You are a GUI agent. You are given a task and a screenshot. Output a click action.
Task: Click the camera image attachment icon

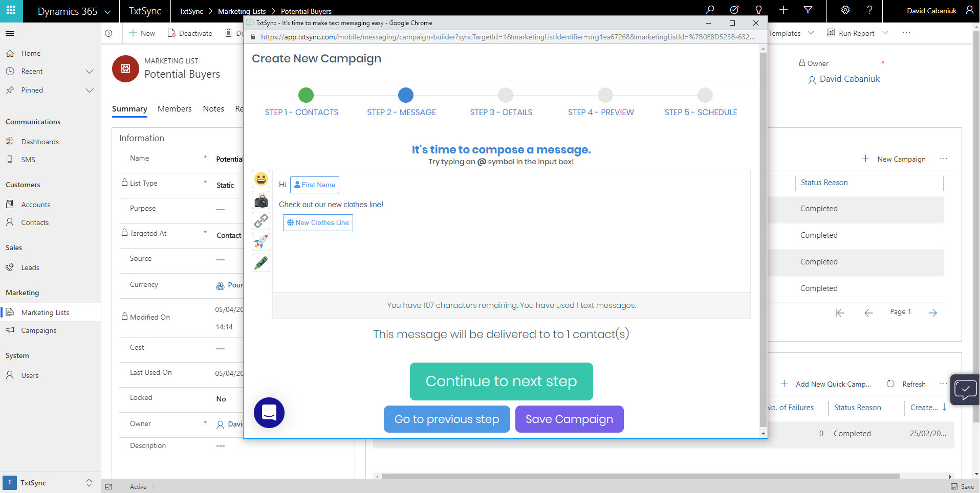tap(261, 200)
